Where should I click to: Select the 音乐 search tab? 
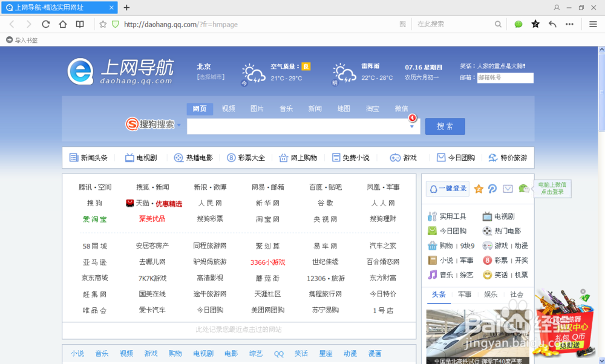286,109
